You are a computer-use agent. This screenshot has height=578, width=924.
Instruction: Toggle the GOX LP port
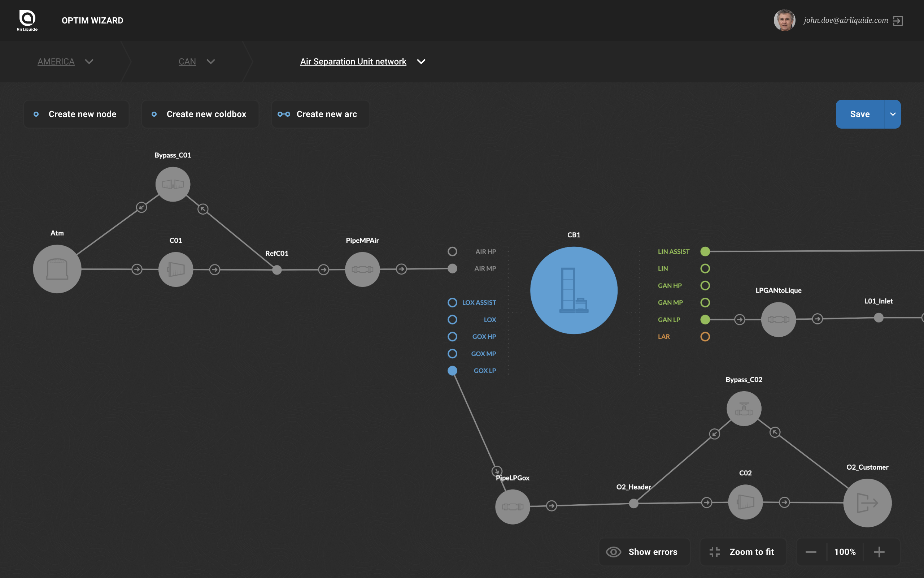tap(452, 371)
